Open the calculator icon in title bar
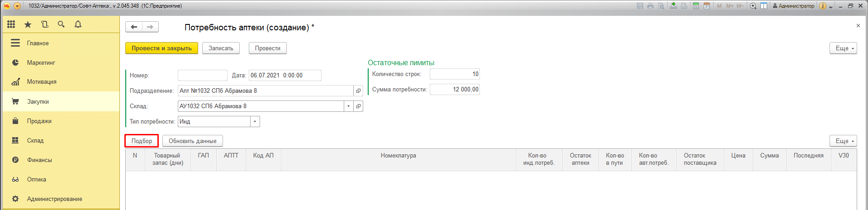The height and width of the screenshot is (210, 868). click(x=696, y=6)
